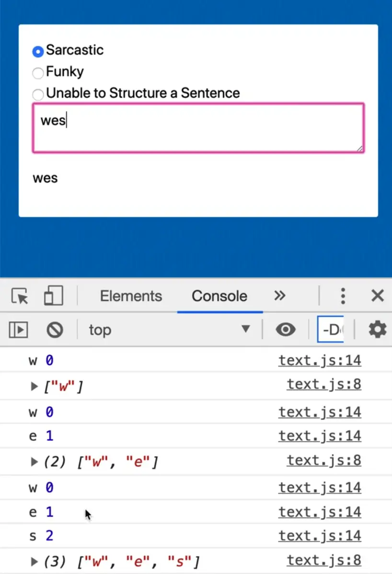Switch to the Elements tab
392x574 pixels.
(131, 296)
